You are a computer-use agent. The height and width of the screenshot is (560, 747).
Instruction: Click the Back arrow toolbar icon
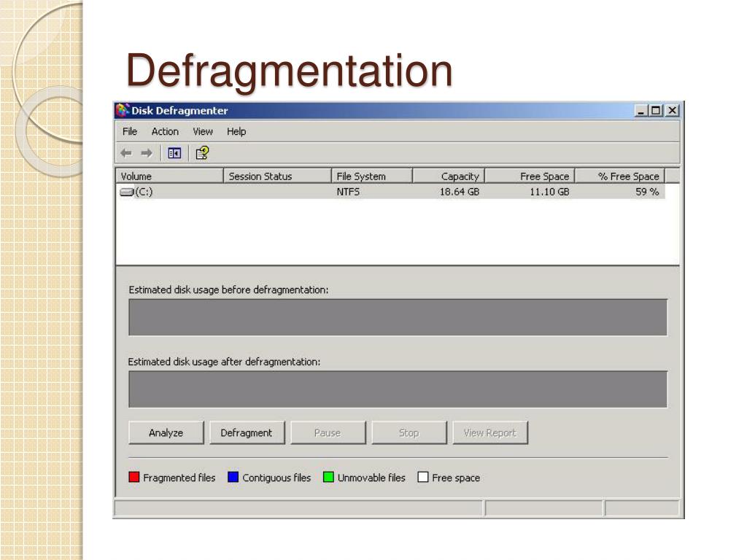[125, 153]
